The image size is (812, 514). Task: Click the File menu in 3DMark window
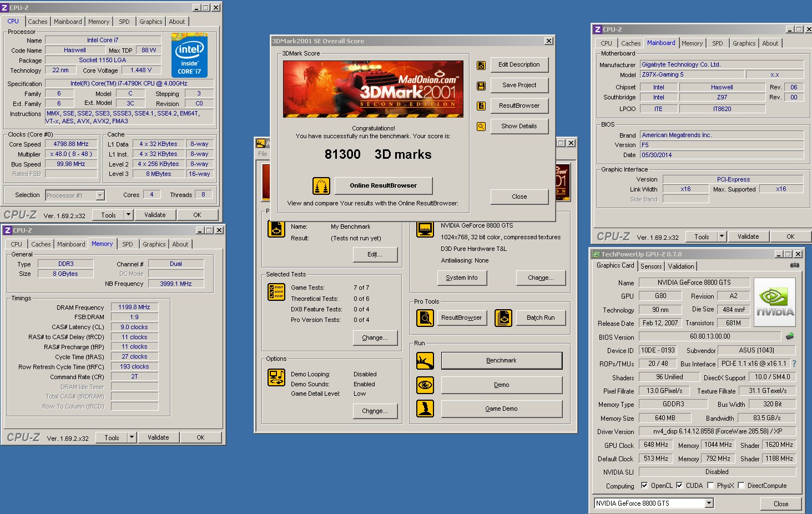coord(263,154)
